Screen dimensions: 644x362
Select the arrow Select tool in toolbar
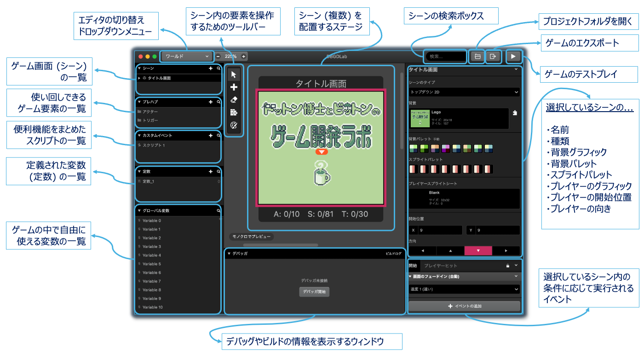tap(234, 74)
